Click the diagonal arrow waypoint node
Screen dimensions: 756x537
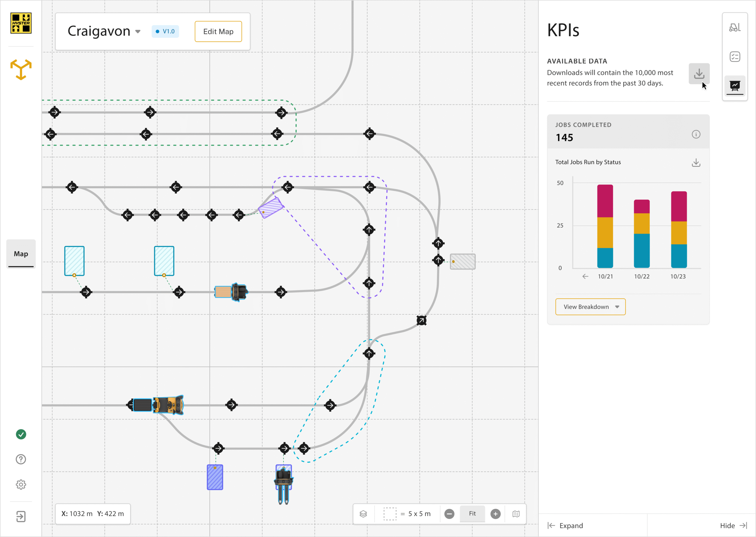(421, 320)
